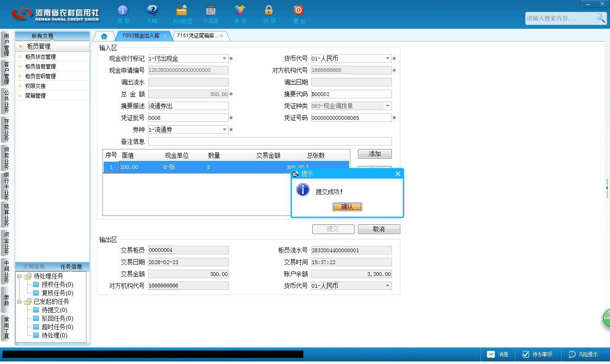Go to the home tab icon

(x=104, y=36)
